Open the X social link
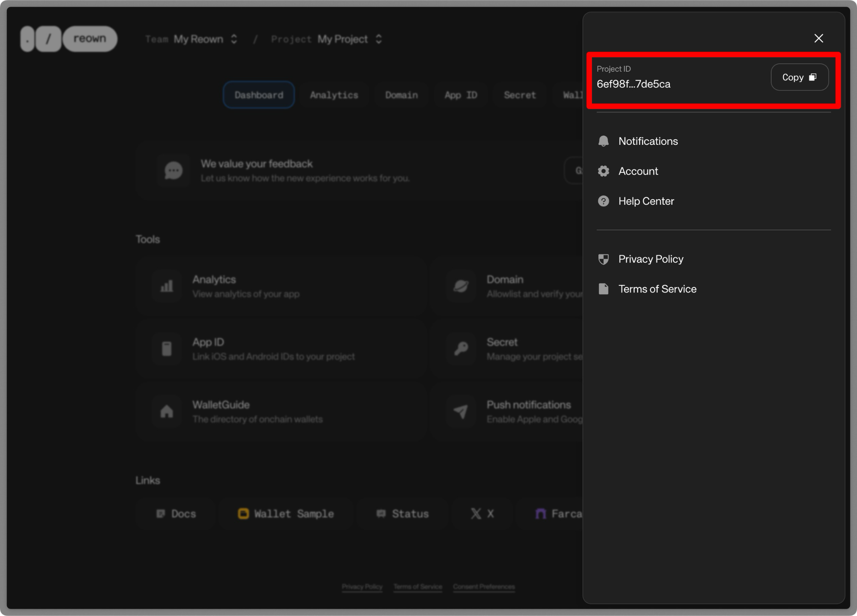 tap(482, 514)
